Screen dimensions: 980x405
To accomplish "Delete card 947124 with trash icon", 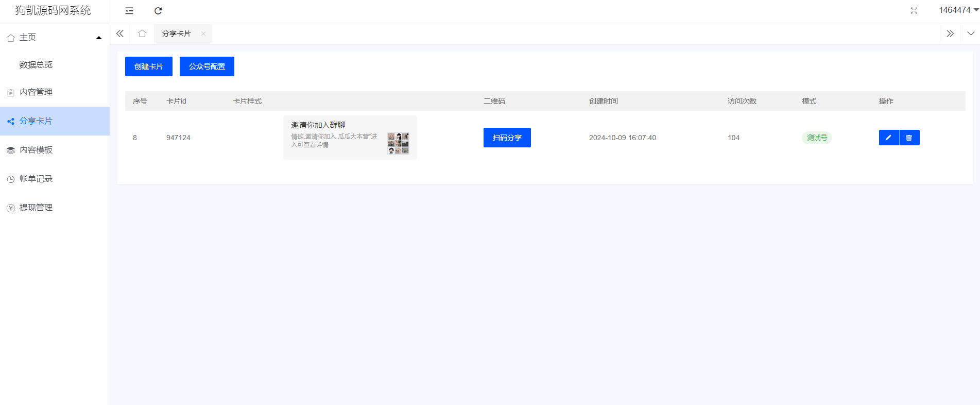I will pos(909,138).
